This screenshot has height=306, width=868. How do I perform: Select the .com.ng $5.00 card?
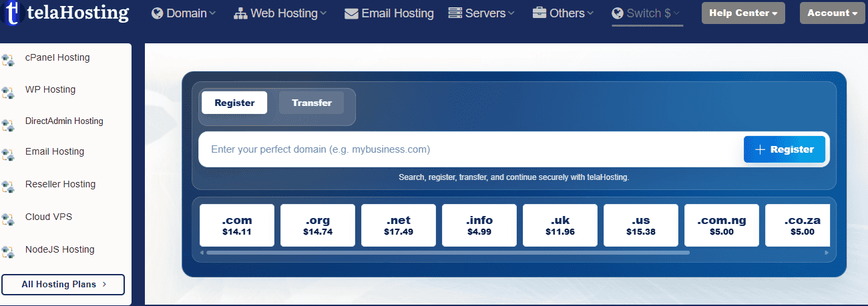pos(722,225)
